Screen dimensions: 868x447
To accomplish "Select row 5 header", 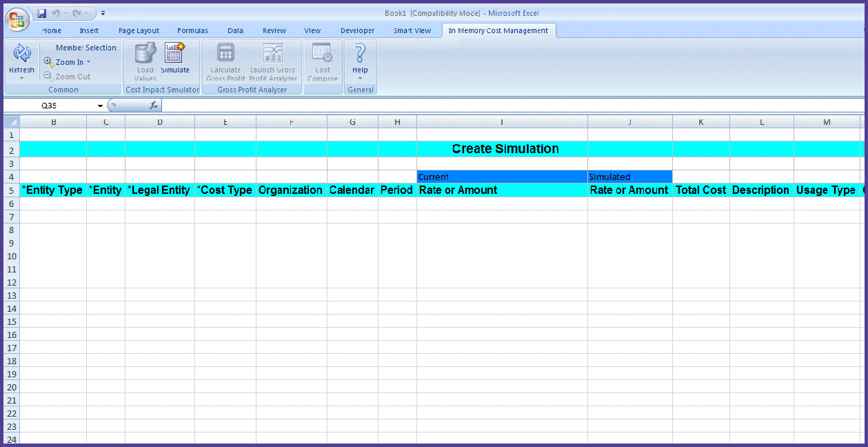I will pos(12,190).
